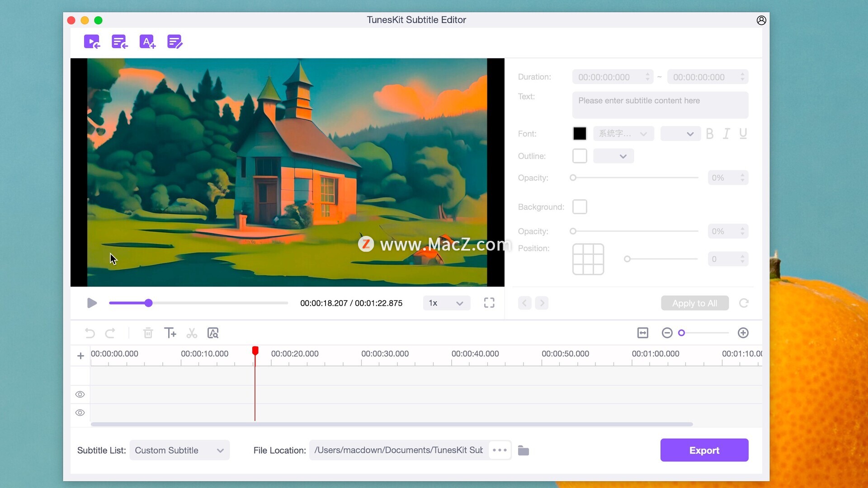Click the subtitle text input field
The width and height of the screenshot is (868, 488).
coord(660,105)
